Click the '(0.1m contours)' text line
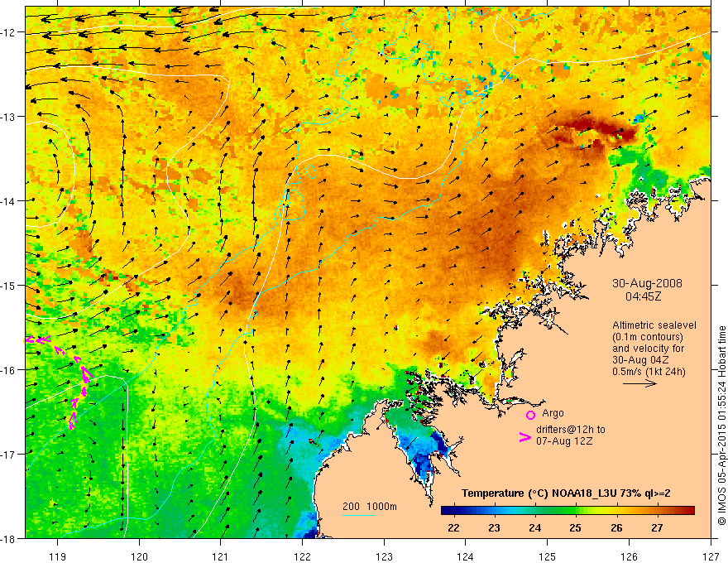Viewport: 728px width, 563px height. [x=648, y=337]
